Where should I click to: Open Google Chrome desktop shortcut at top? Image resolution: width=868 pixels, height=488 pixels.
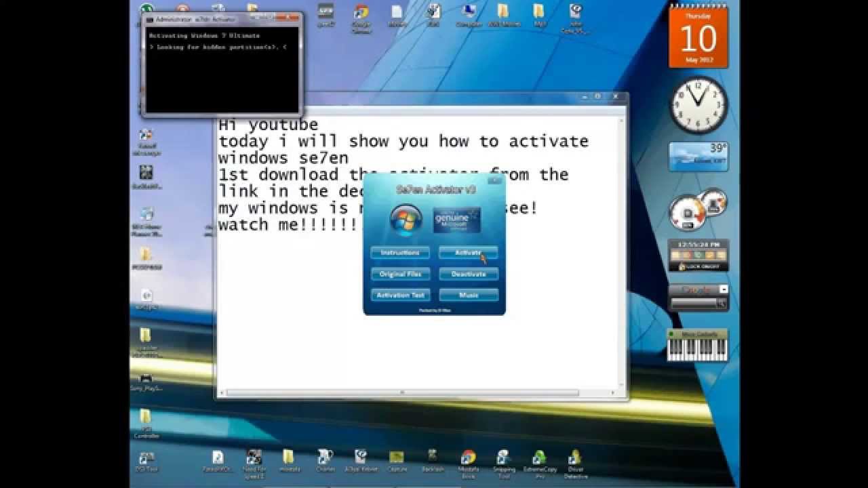point(361,18)
